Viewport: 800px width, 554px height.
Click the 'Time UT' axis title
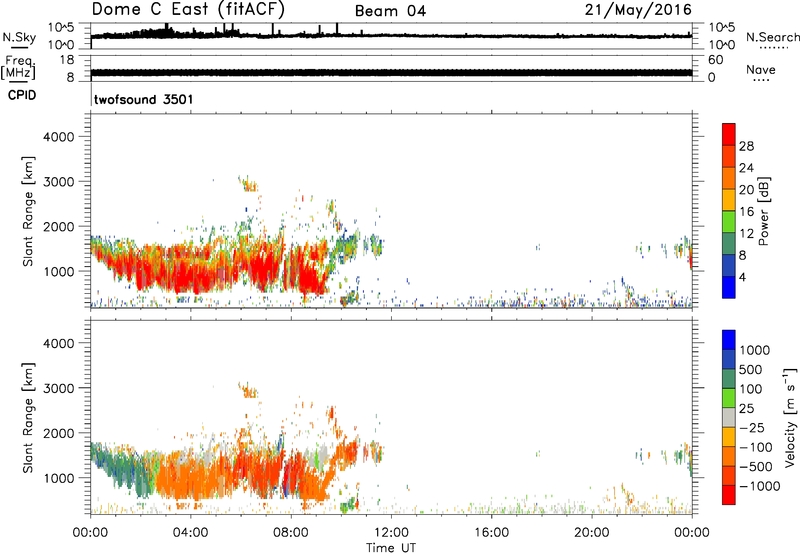391,548
